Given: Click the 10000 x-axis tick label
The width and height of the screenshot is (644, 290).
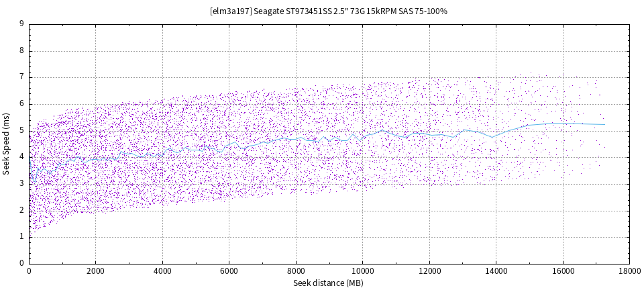Looking at the screenshot, I should [x=362, y=271].
